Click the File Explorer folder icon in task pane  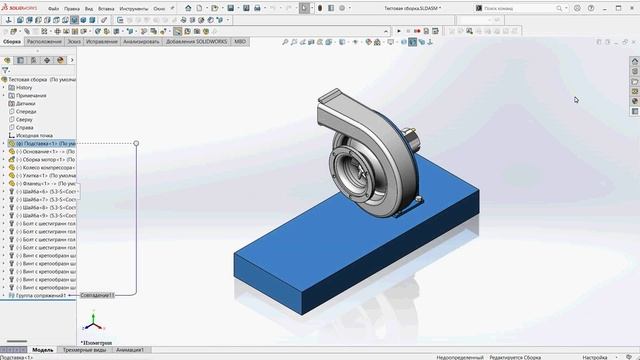pos(635,81)
